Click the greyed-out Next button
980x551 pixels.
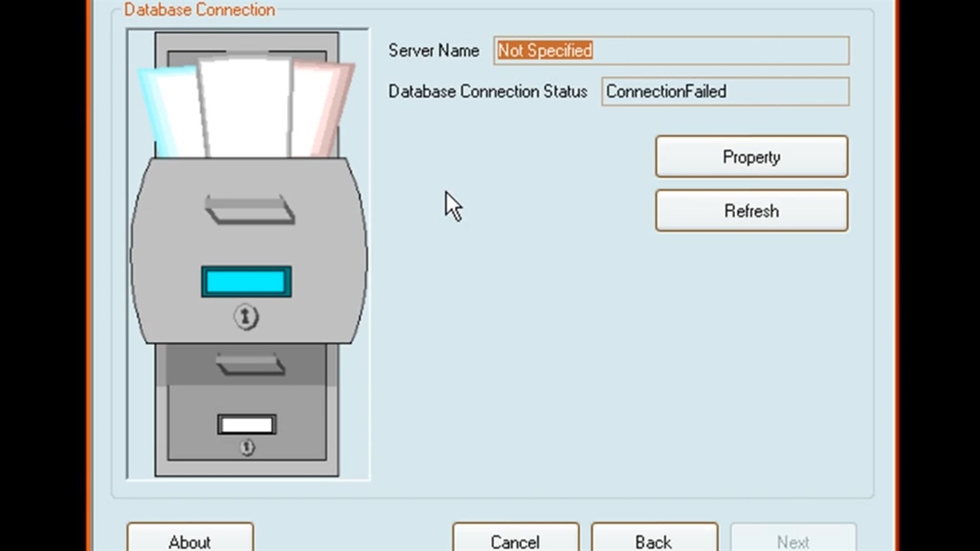tap(792, 540)
